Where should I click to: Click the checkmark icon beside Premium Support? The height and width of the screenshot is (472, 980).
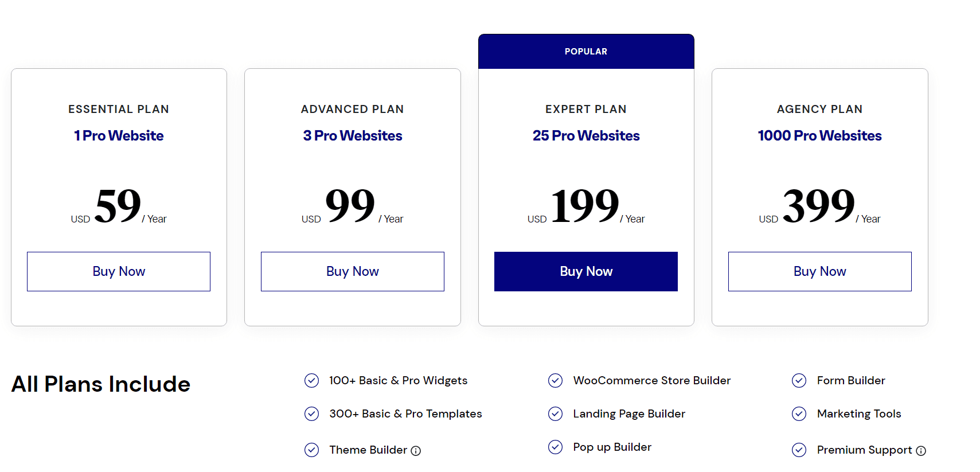[x=799, y=450]
